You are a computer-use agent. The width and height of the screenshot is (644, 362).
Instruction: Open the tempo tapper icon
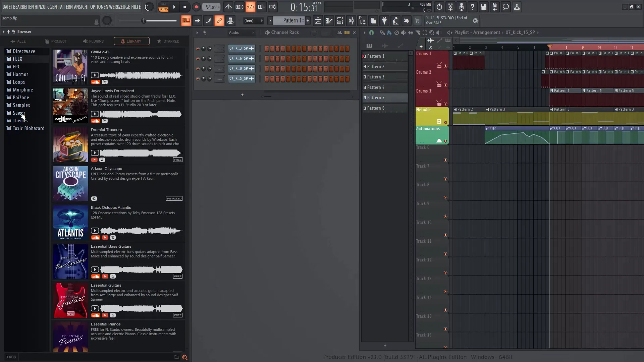pos(395,21)
